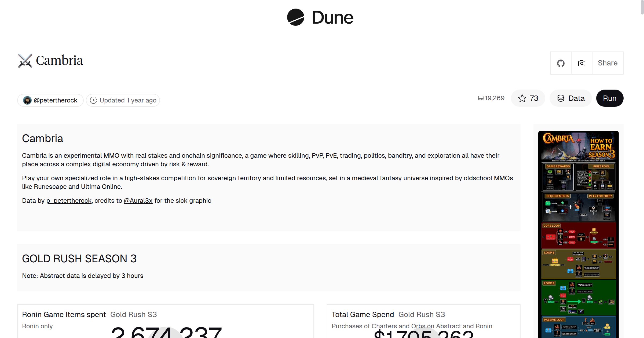Click the camera screenshot icon
The height and width of the screenshot is (338, 644).
(x=581, y=63)
